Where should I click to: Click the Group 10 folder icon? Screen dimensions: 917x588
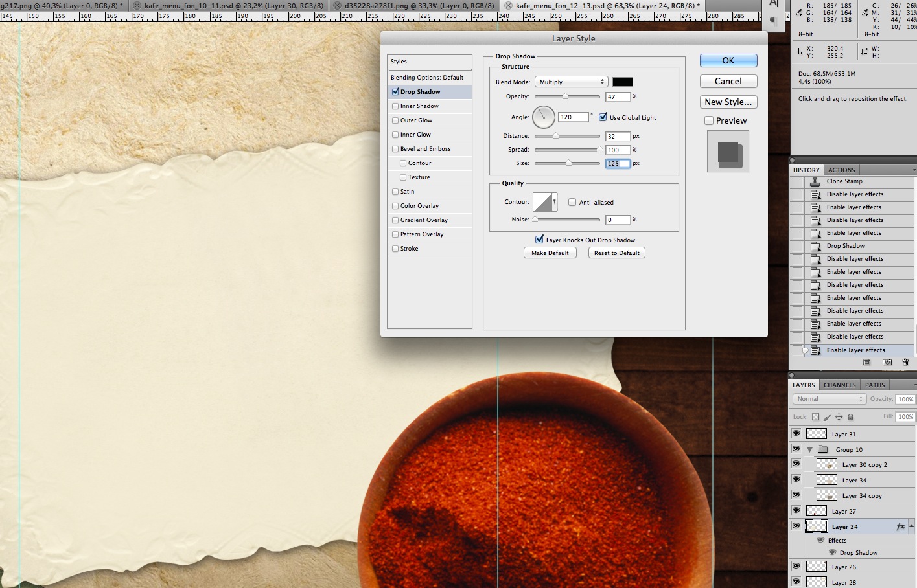[x=823, y=449]
